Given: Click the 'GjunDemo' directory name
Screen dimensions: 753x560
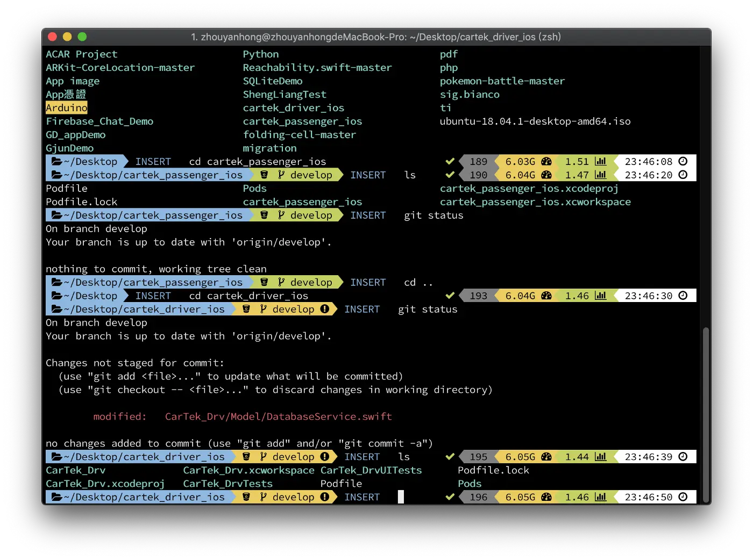Looking at the screenshot, I should click(x=70, y=148).
